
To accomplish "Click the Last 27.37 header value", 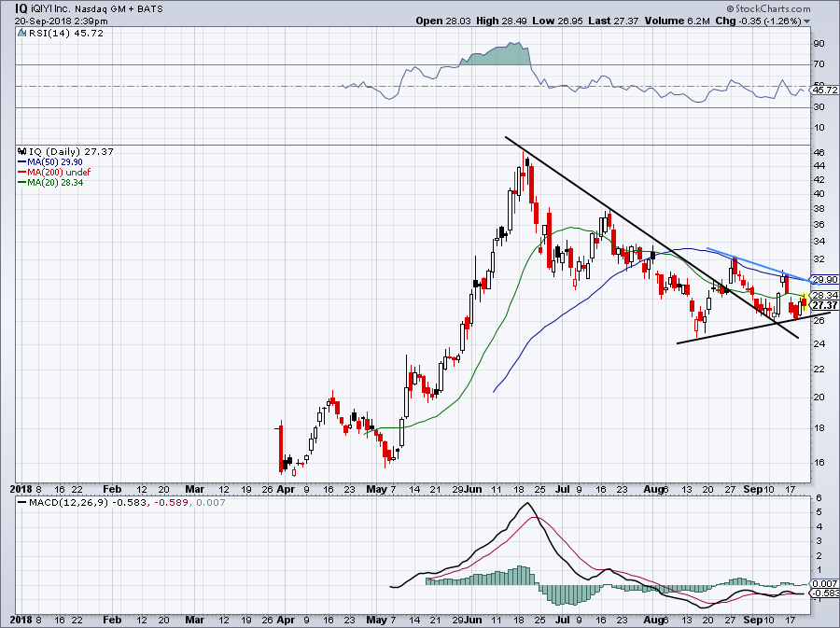I will (x=613, y=21).
